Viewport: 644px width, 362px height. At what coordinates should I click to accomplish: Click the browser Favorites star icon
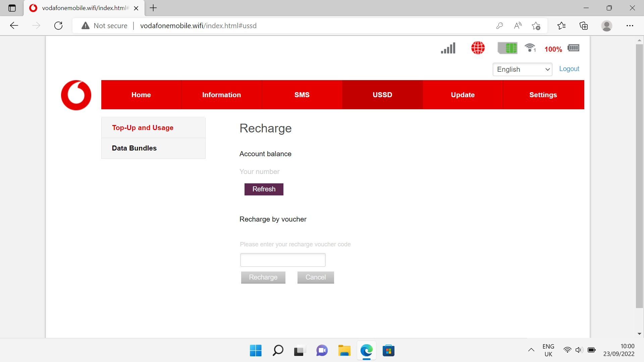[561, 25]
